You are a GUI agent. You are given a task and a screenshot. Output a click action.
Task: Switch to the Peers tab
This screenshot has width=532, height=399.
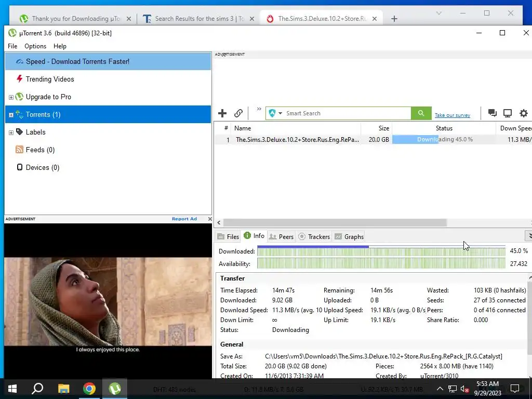(281, 236)
